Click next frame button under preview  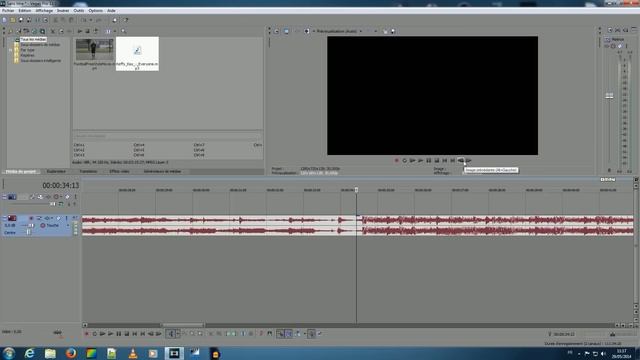[469, 160]
